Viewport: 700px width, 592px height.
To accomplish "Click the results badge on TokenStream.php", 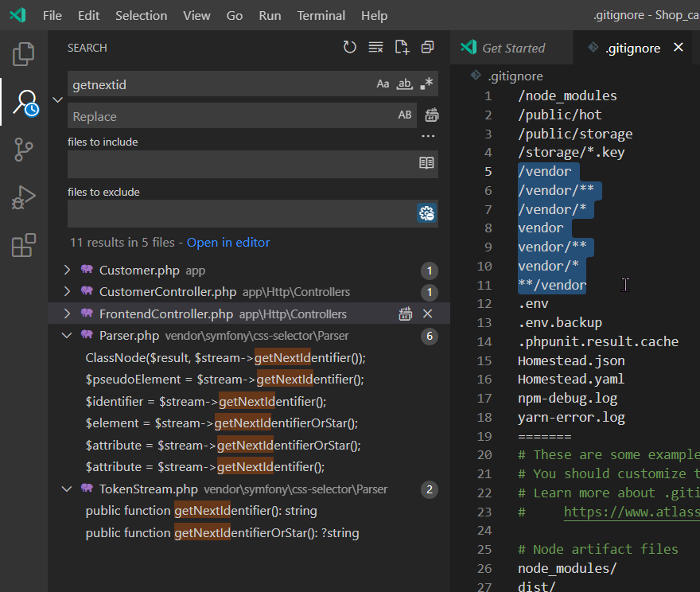I will (x=429, y=489).
